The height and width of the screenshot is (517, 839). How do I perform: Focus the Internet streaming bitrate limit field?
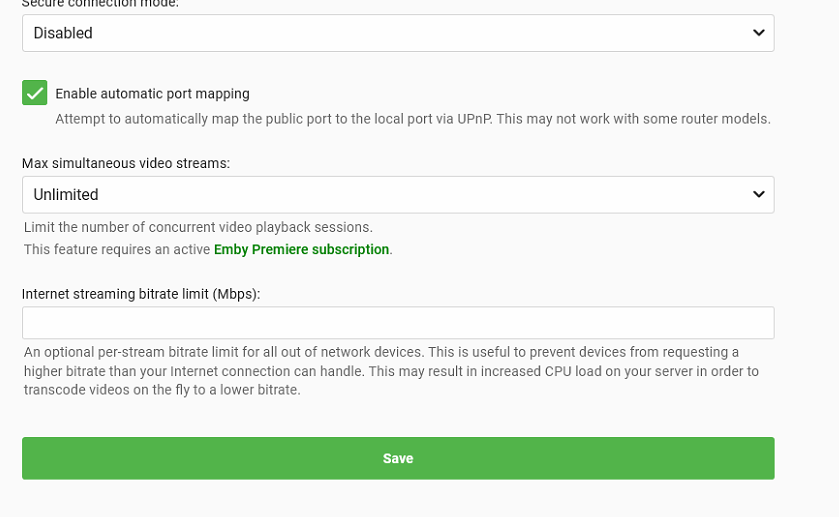point(397,323)
